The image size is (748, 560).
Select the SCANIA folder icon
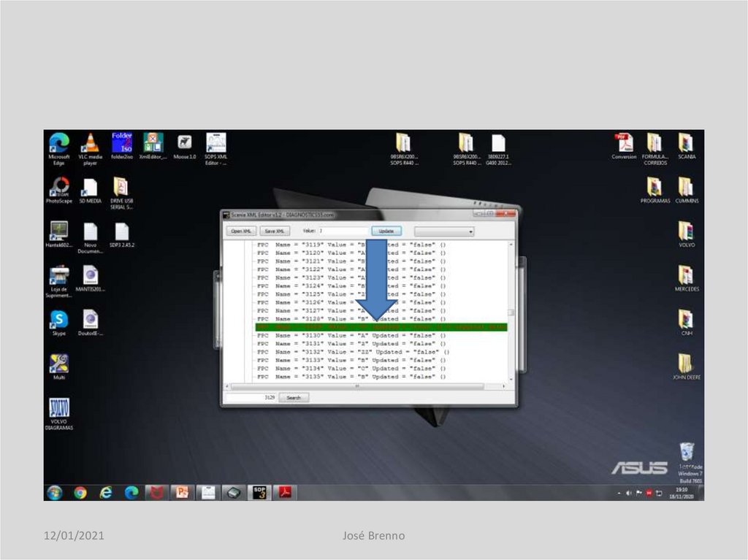686,143
